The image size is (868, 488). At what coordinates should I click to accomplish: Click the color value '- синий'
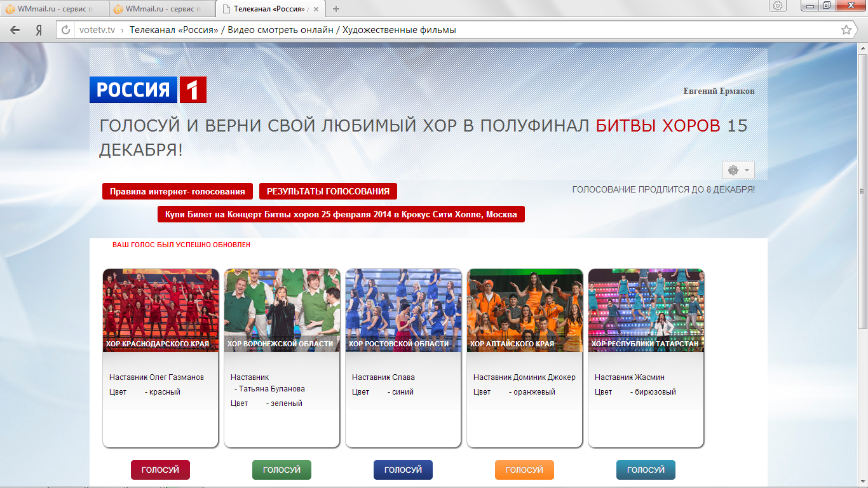pyautogui.click(x=400, y=392)
